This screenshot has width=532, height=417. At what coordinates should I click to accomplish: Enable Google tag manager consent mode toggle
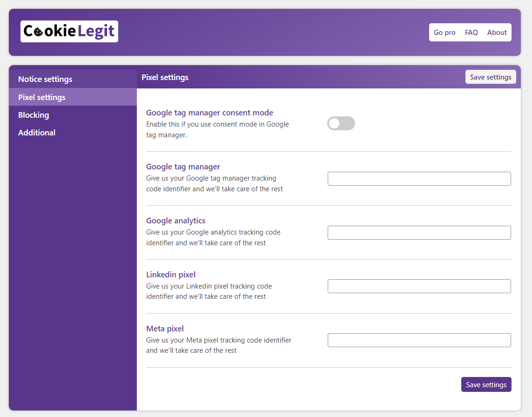[341, 123]
